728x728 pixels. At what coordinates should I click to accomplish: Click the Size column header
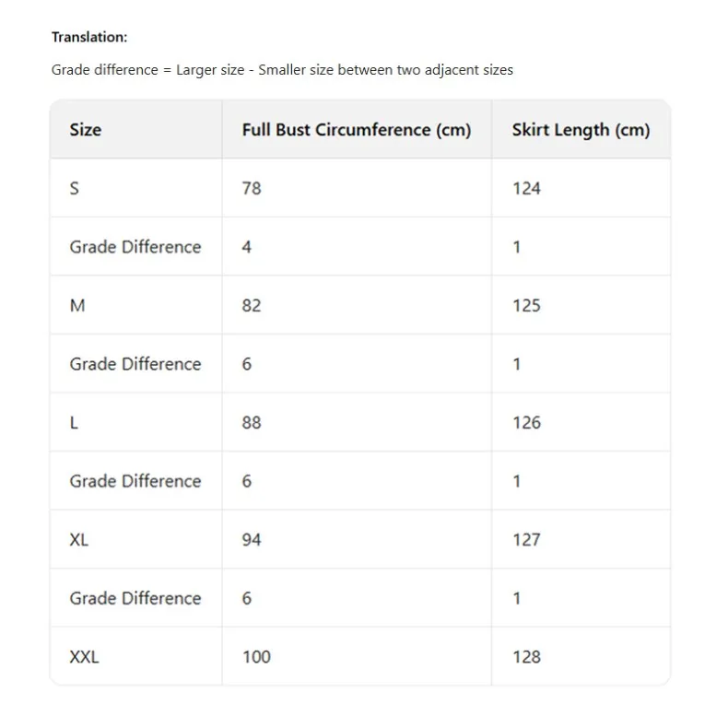tap(86, 130)
